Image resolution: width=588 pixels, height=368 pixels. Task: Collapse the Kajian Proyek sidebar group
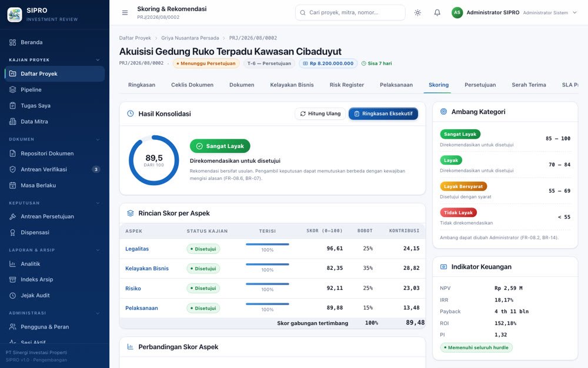[98, 60]
